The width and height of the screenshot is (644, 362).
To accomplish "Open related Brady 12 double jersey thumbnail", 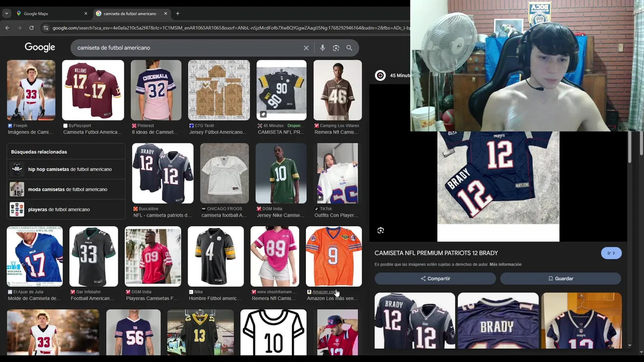I will click(415, 321).
